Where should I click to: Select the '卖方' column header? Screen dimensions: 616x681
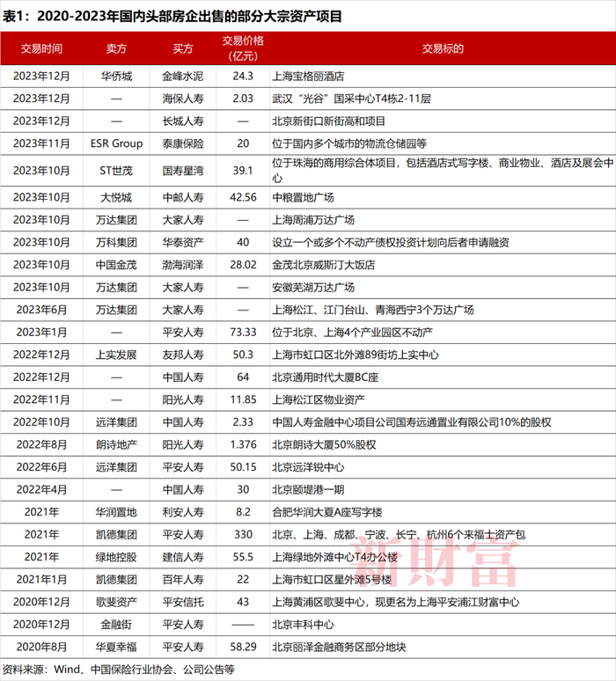(x=116, y=48)
